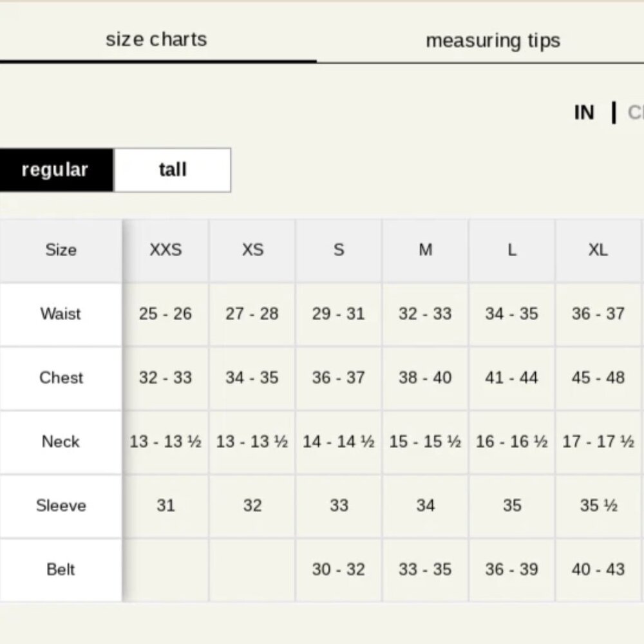The width and height of the screenshot is (644, 644).
Task: Click the Chest row label
Action: [61, 377]
